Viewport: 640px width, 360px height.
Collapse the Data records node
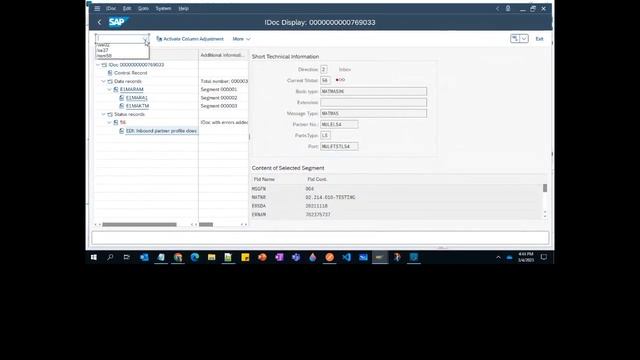coord(104,81)
